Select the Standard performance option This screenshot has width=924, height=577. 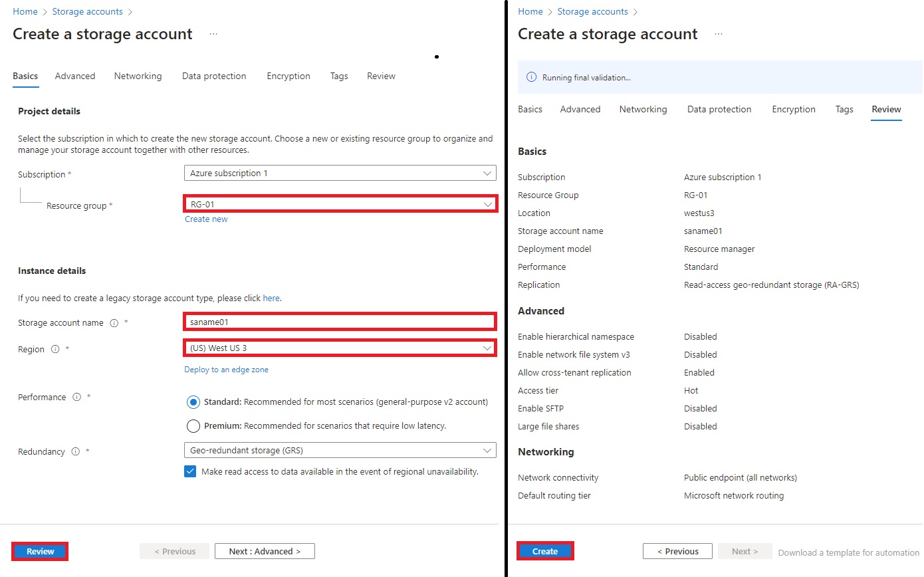click(193, 402)
